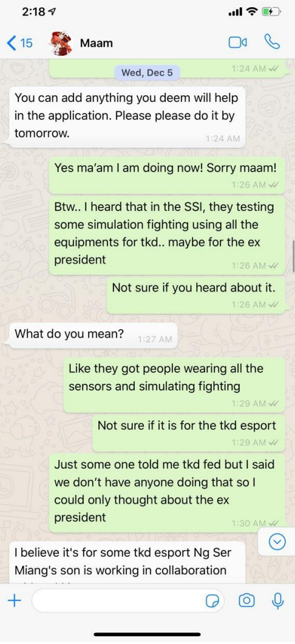
Task: Tap the chat scrollbar indicator
Action: [x=293, y=256]
